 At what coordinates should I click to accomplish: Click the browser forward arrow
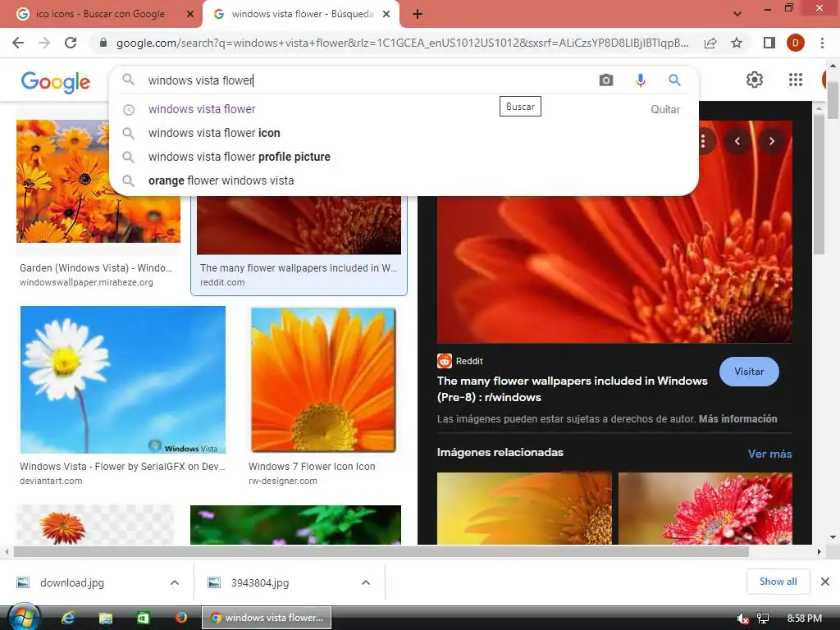pyautogui.click(x=44, y=43)
